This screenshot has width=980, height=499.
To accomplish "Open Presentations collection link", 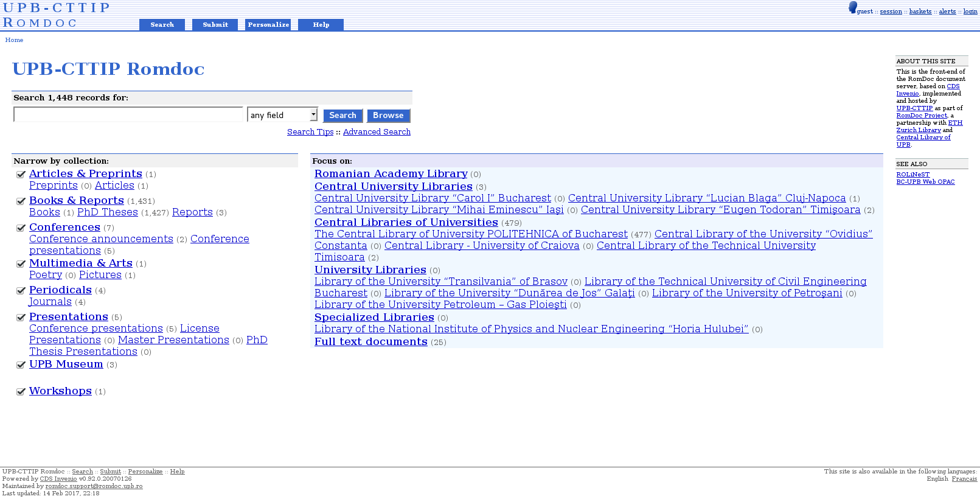I will (x=69, y=317).
